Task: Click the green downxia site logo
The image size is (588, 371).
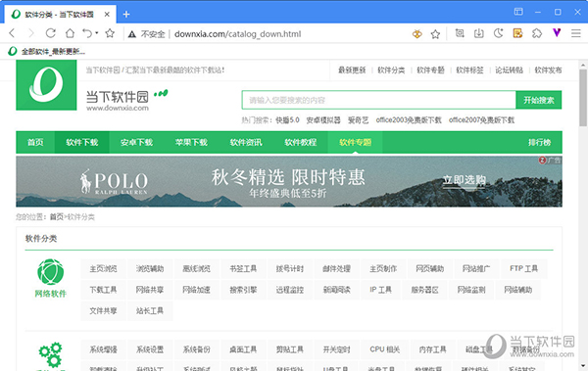Action: point(46,85)
